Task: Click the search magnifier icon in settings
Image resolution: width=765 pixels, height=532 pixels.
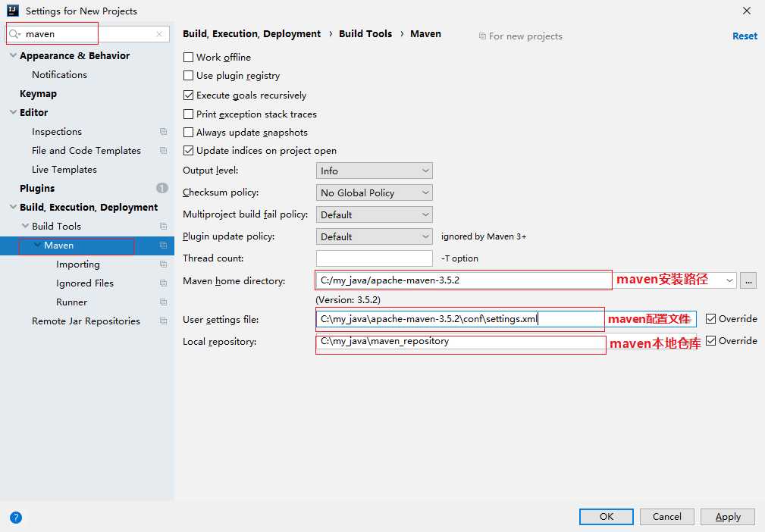Action: tap(14, 34)
